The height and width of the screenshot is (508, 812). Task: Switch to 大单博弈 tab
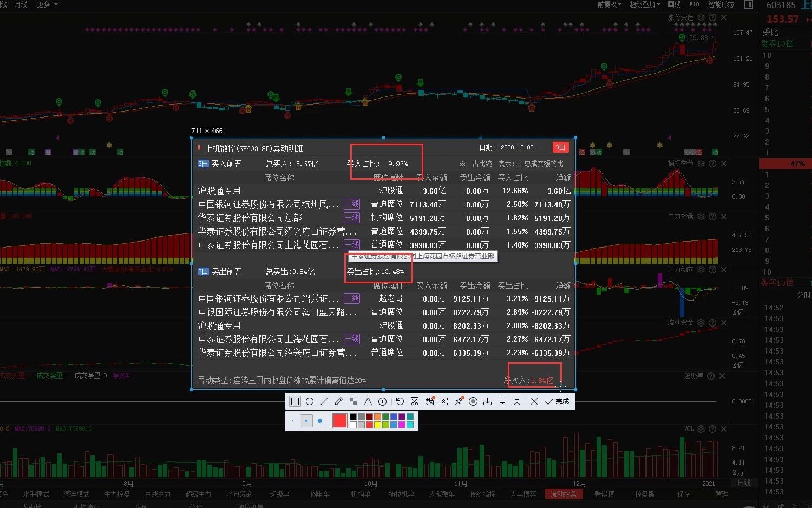tap(523, 494)
